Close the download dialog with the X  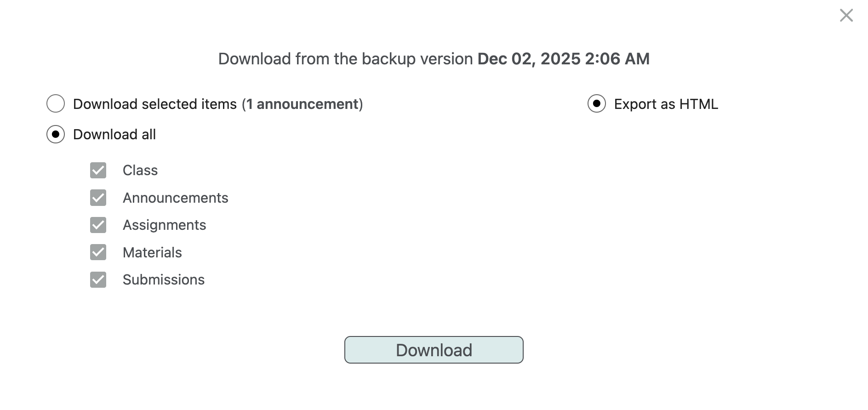(846, 16)
